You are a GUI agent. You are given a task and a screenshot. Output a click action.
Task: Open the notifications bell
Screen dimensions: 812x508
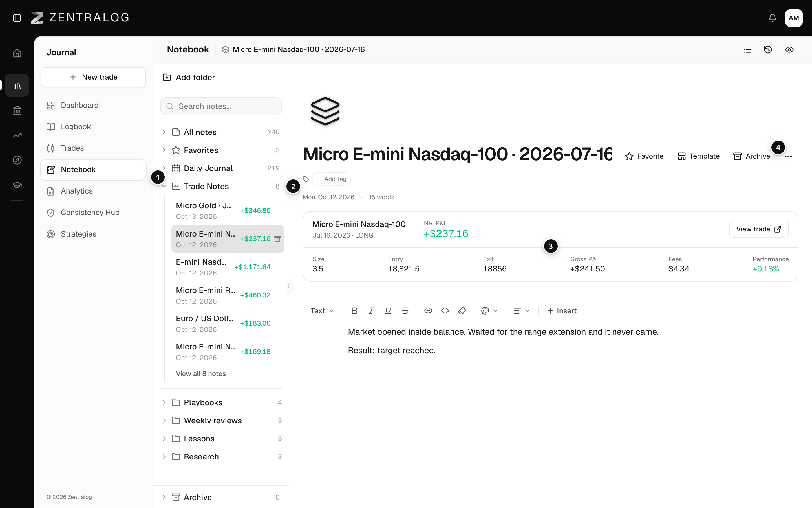click(x=773, y=18)
